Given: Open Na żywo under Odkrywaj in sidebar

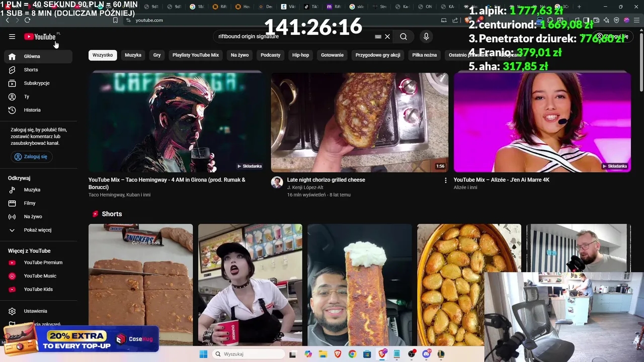Looking at the screenshot, I should tap(38, 217).
